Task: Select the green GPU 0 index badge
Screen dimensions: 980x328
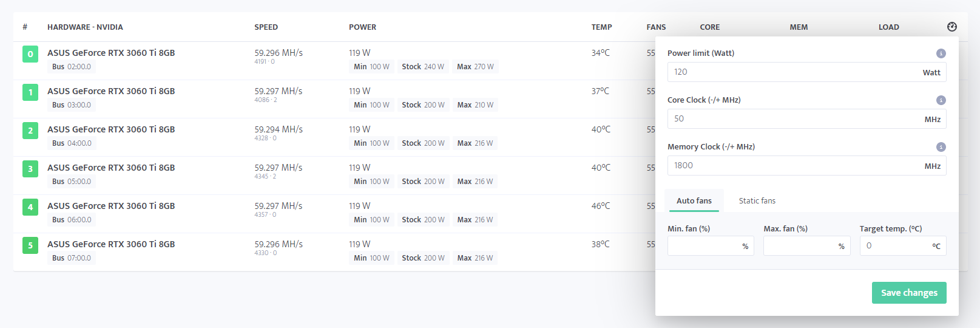Action: click(x=30, y=54)
